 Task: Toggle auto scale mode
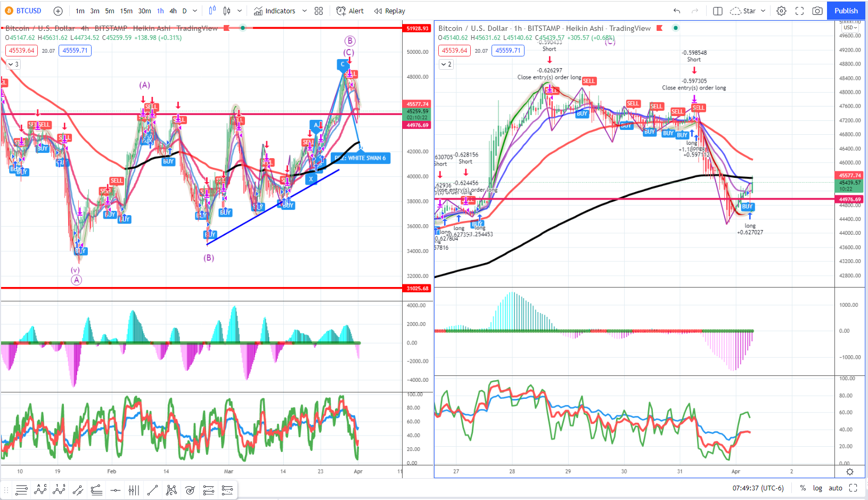836,488
